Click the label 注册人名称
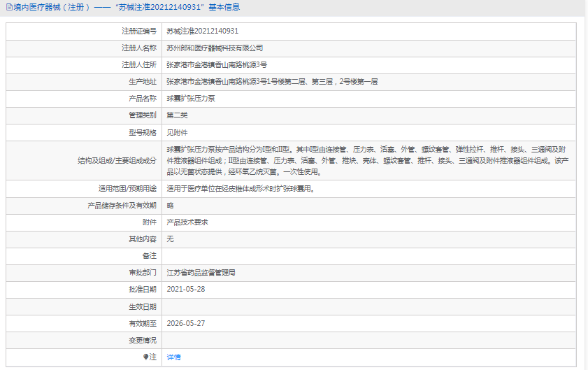This screenshot has height=370, width=588. click(139, 48)
